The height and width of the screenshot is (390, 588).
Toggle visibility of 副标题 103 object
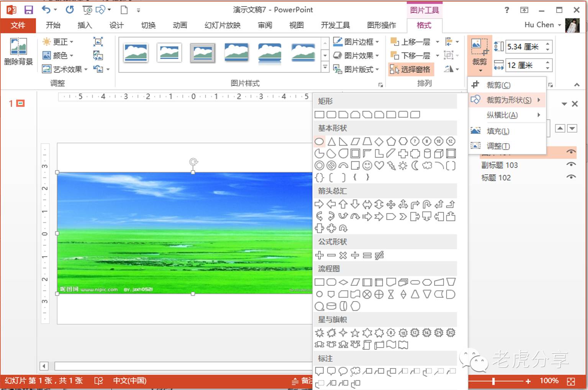571,165
